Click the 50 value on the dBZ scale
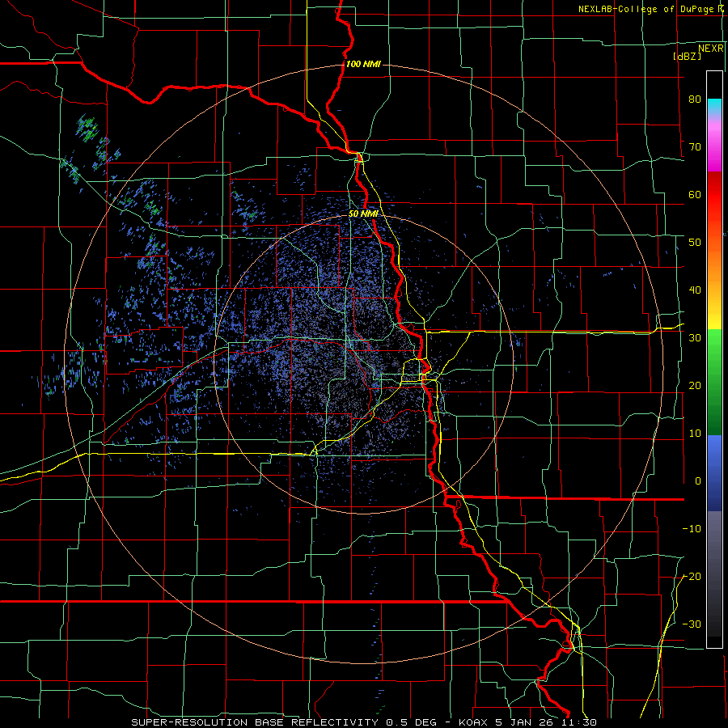The image size is (728, 728). [x=695, y=243]
